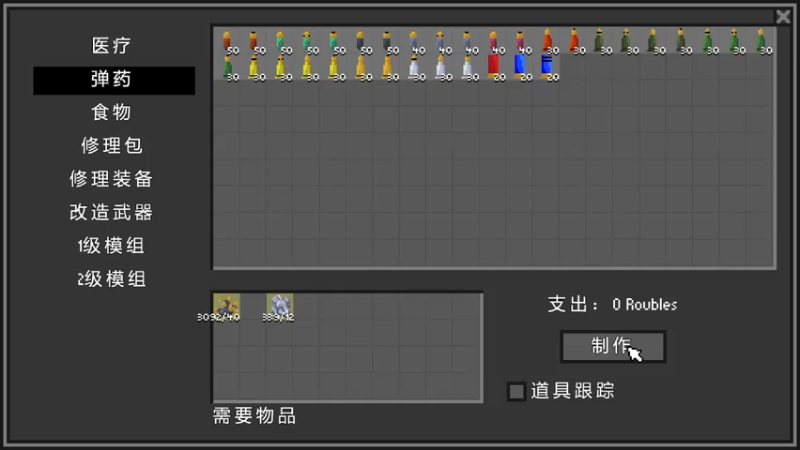Click the '0 Roubles' cost value

644,305
